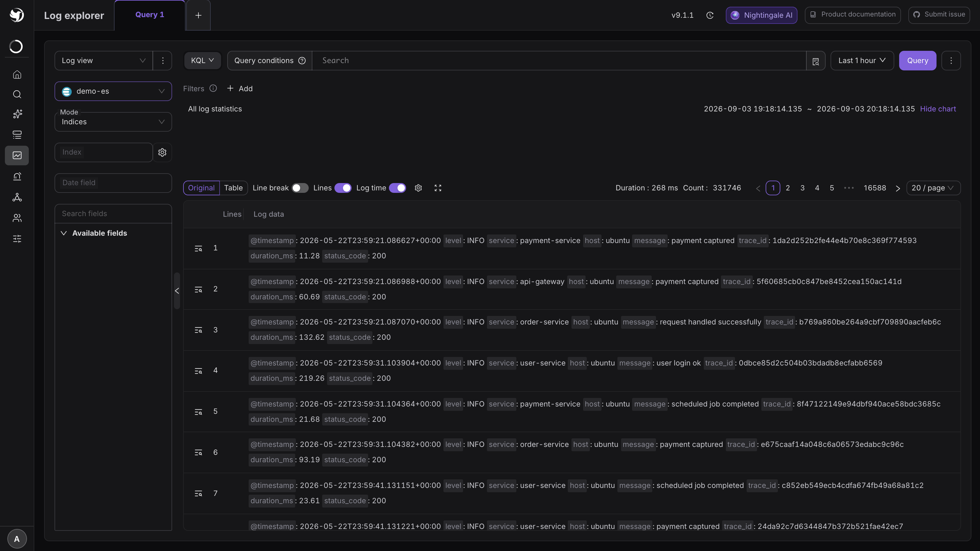This screenshot has width=980, height=551.
Task: Open Nightingale AI assistant
Action: [761, 15]
